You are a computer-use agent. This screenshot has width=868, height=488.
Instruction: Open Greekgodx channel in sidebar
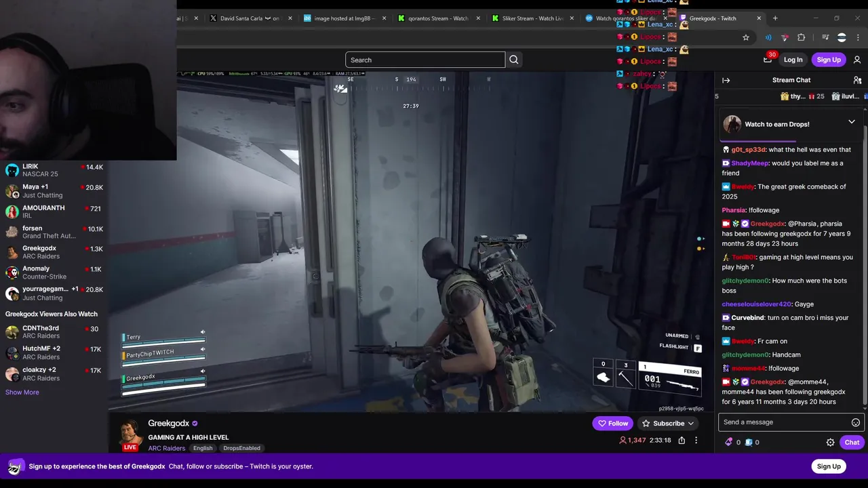(x=54, y=252)
